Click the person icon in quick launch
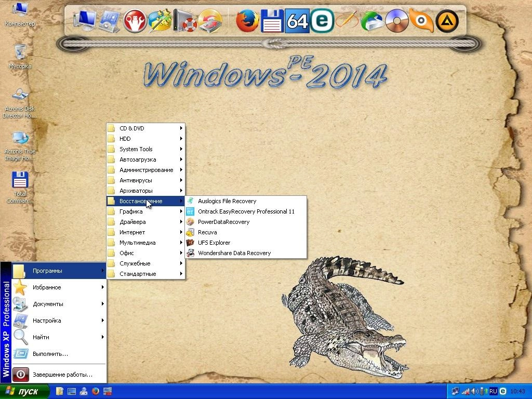Viewport: 532px width, 399px height. 84,391
